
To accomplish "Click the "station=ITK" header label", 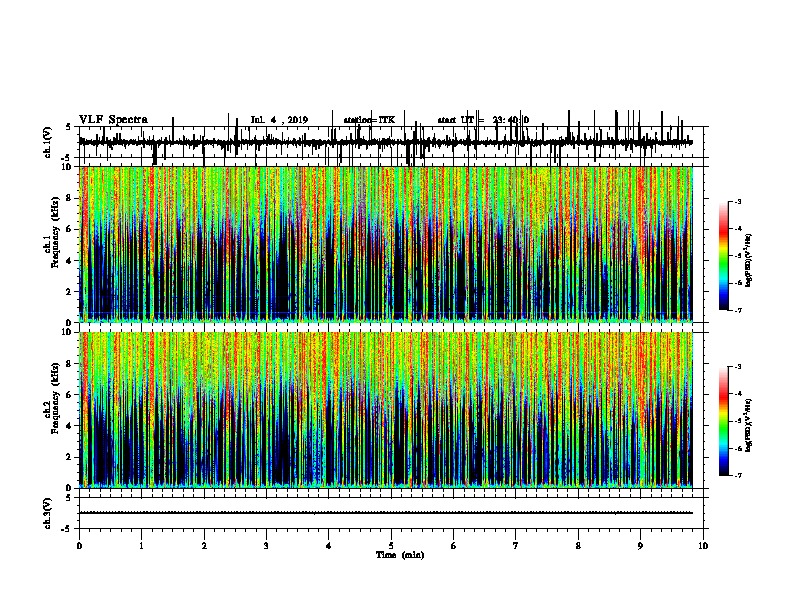I will click(x=369, y=120).
